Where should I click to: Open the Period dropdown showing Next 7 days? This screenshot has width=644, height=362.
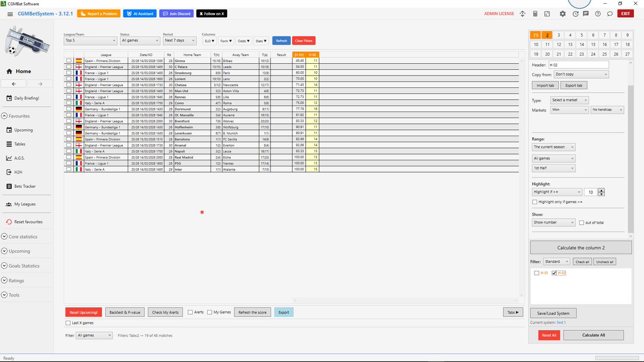(x=179, y=40)
